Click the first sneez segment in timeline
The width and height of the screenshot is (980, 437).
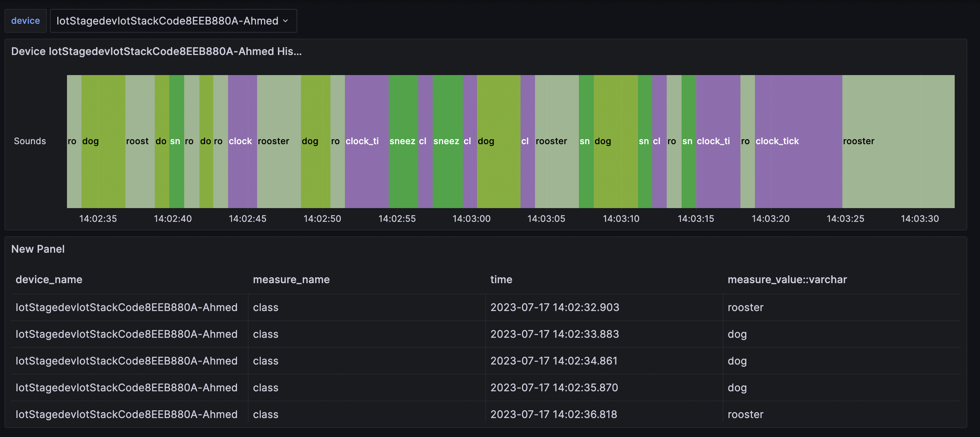tap(403, 141)
